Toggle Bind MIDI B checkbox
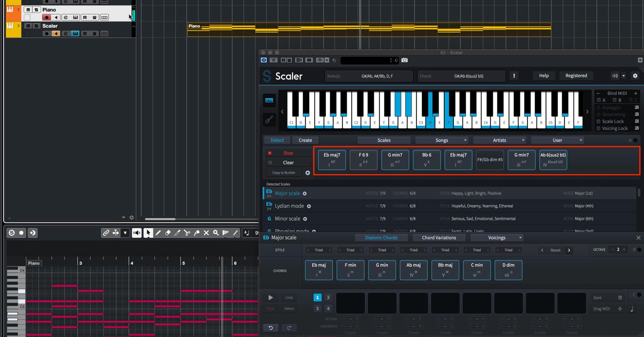 coord(614,100)
